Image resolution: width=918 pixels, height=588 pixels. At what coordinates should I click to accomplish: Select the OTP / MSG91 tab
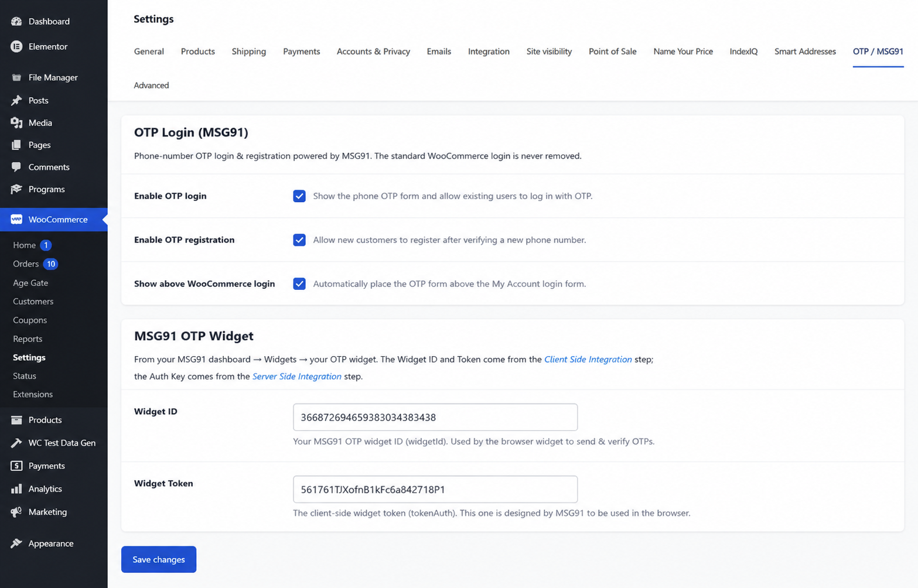pos(878,52)
